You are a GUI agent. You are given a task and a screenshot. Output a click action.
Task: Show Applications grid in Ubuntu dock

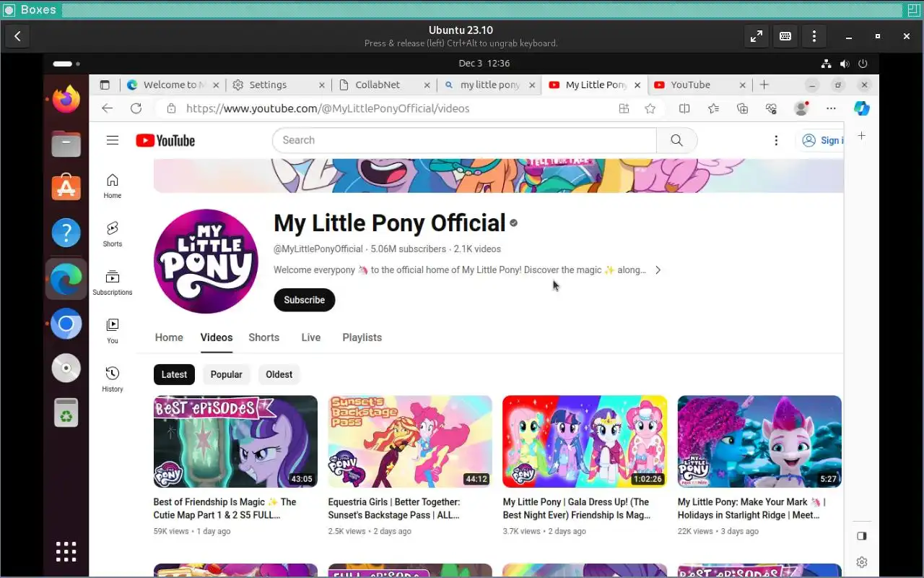[x=66, y=551]
